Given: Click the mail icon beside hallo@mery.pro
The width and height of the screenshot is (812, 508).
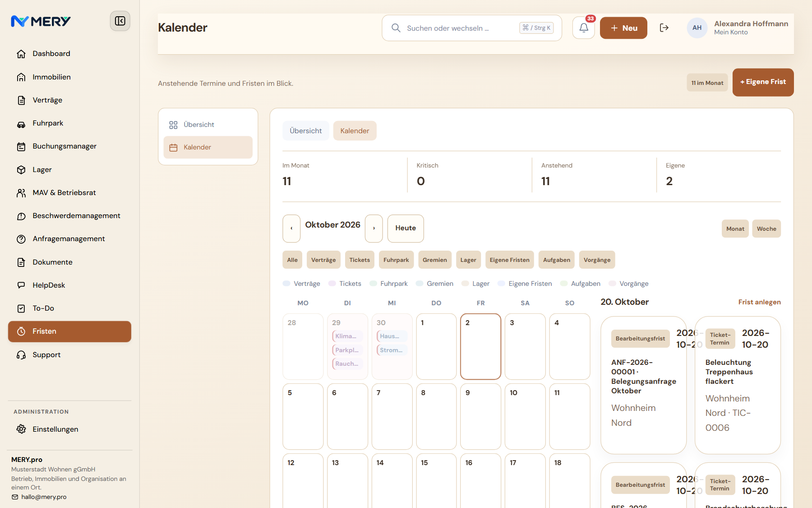Looking at the screenshot, I should click(x=15, y=497).
